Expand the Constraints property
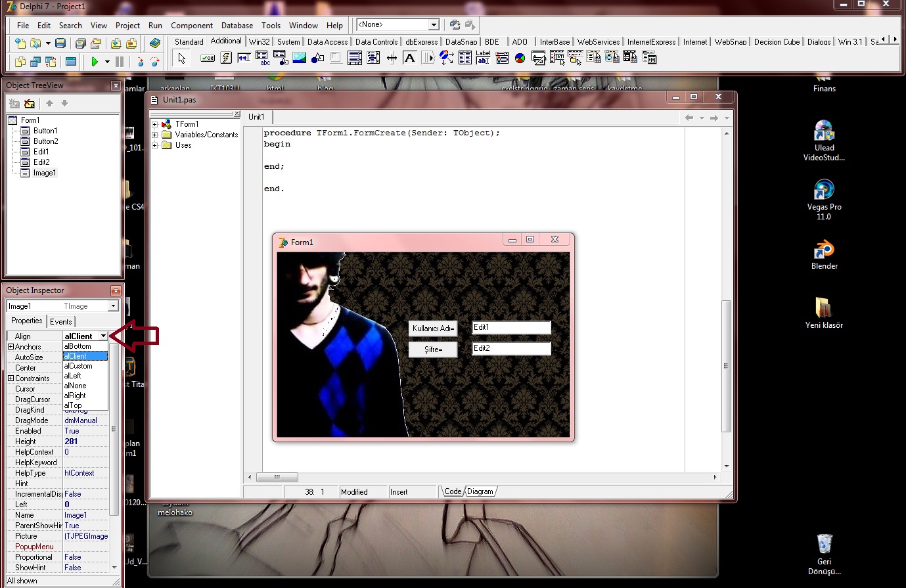The width and height of the screenshot is (906, 588). [x=11, y=378]
